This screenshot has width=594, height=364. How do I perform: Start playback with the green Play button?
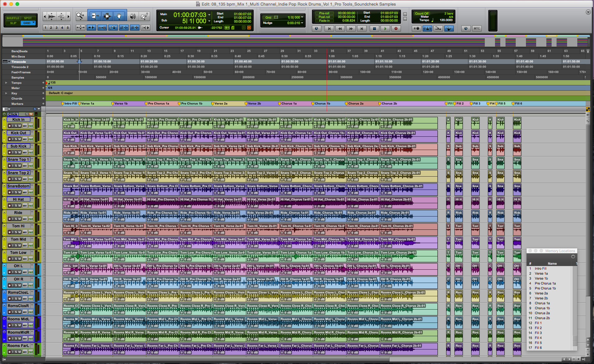click(385, 28)
